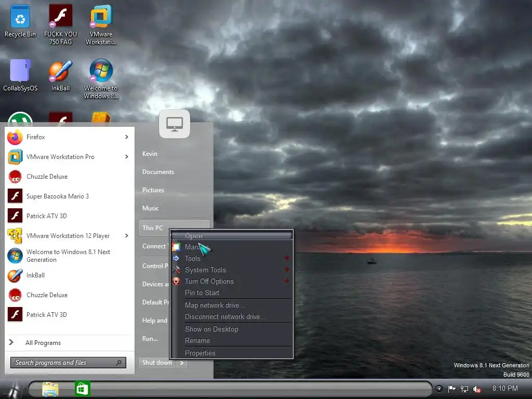Expand Firefox jump list arrow

(x=127, y=137)
